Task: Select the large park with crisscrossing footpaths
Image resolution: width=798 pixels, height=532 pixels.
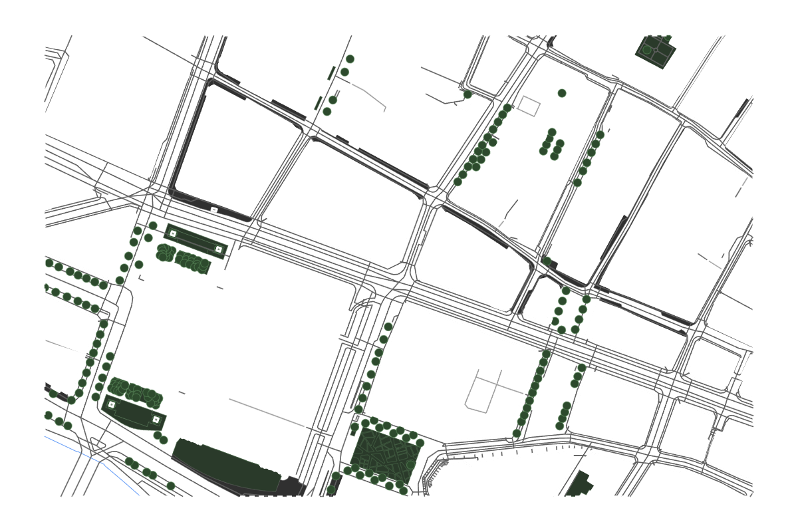Action: click(385, 456)
